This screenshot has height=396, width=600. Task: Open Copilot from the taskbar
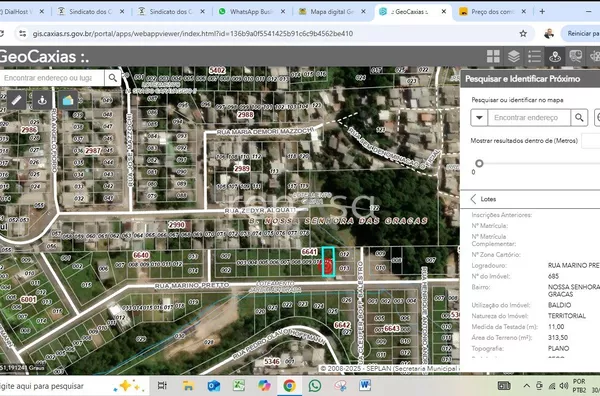pos(264,386)
